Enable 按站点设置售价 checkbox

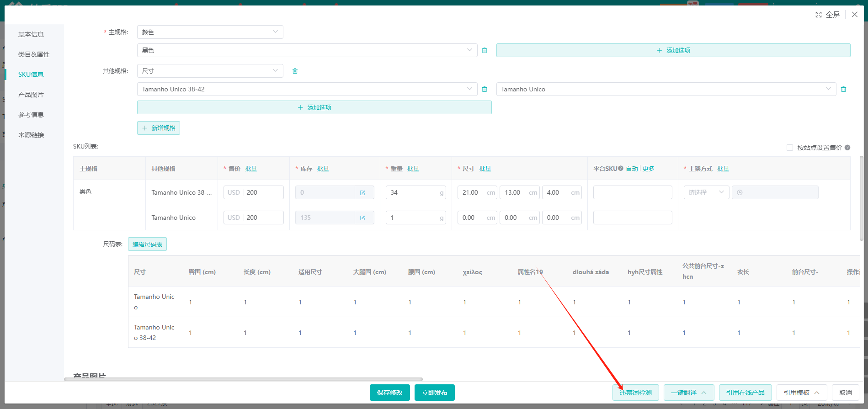(x=789, y=148)
